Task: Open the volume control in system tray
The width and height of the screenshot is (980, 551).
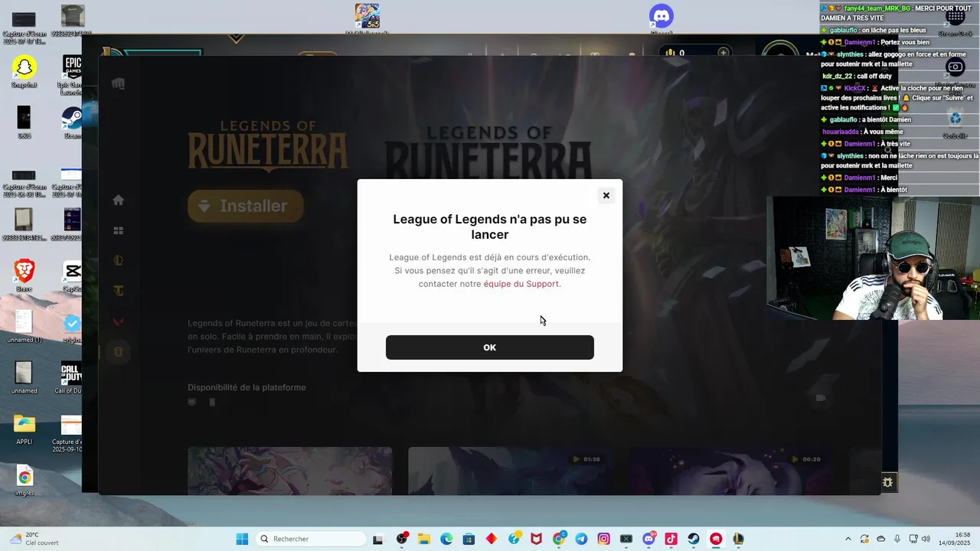Action: point(926,539)
